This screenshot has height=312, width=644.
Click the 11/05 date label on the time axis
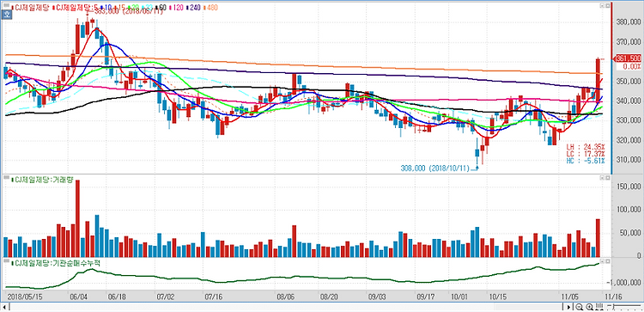[x=570, y=296]
